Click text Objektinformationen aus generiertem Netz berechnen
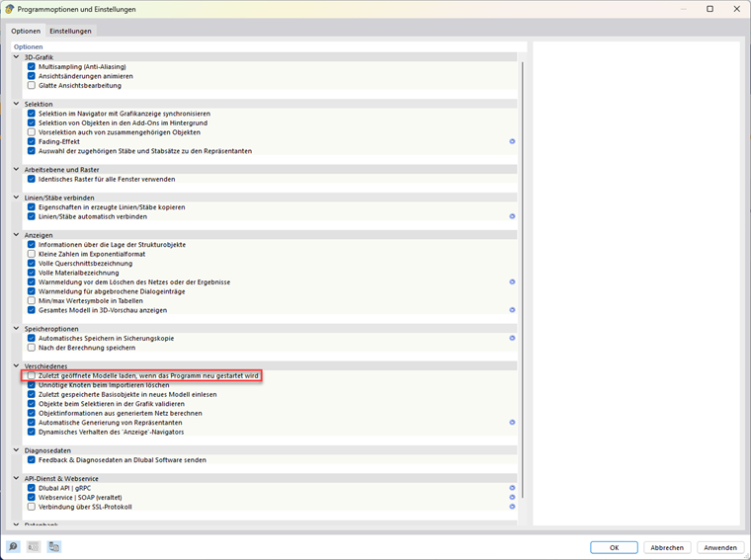Viewport: 751px width, 560px height. tap(121, 413)
